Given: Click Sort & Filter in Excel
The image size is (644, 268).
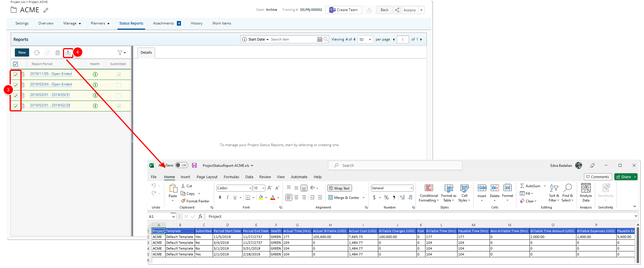Looking at the screenshot, I should click(554, 193).
